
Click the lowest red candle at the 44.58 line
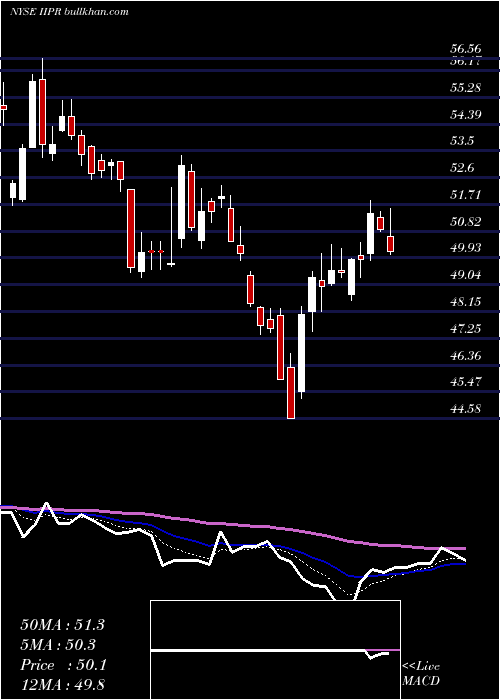click(x=291, y=393)
